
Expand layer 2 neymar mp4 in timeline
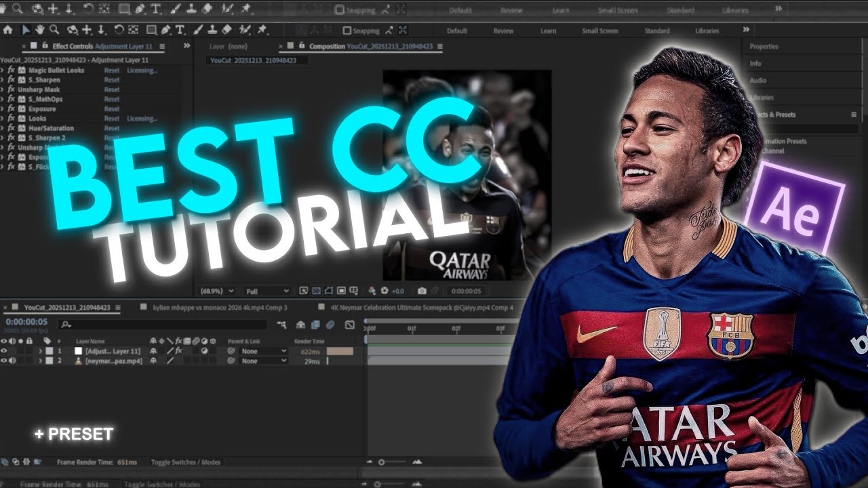click(41, 361)
